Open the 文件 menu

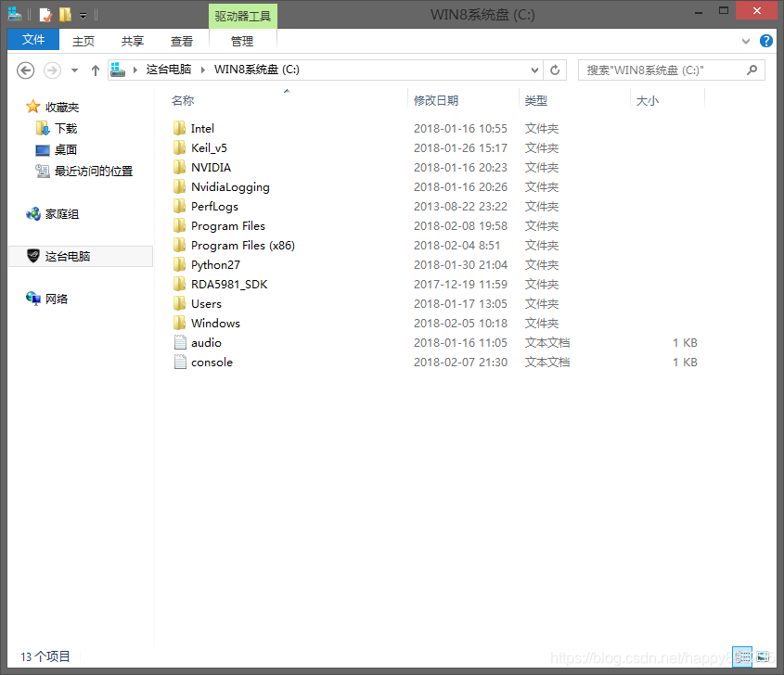[33, 40]
